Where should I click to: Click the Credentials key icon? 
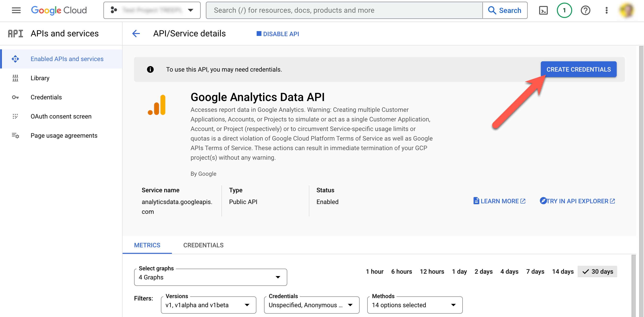[x=15, y=97]
